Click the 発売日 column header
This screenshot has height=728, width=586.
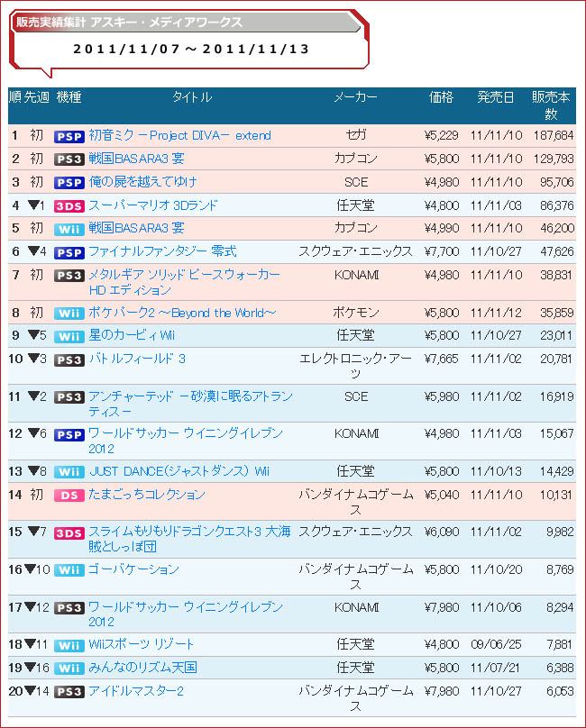tap(496, 97)
